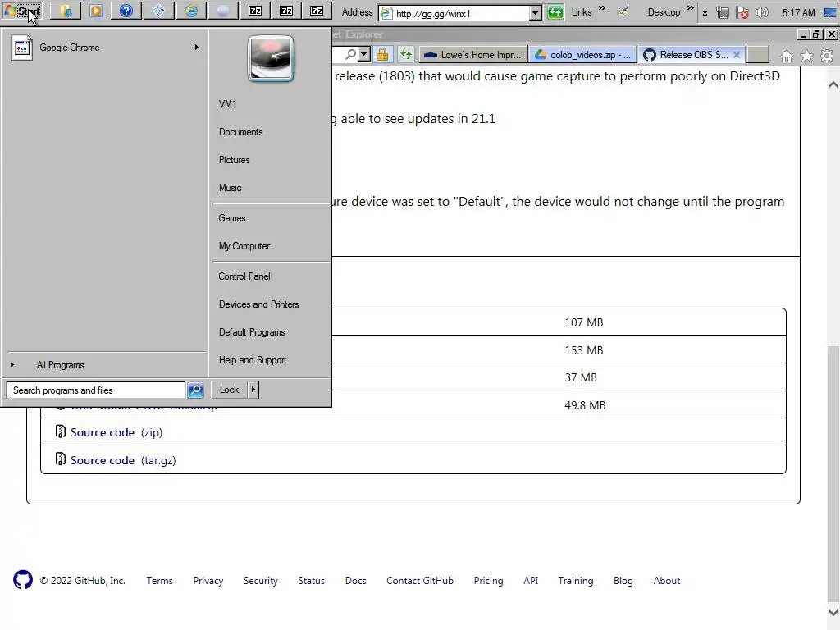This screenshot has width=840, height=630.
Task: Open Documents from Start menu
Action: [x=240, y=132]
